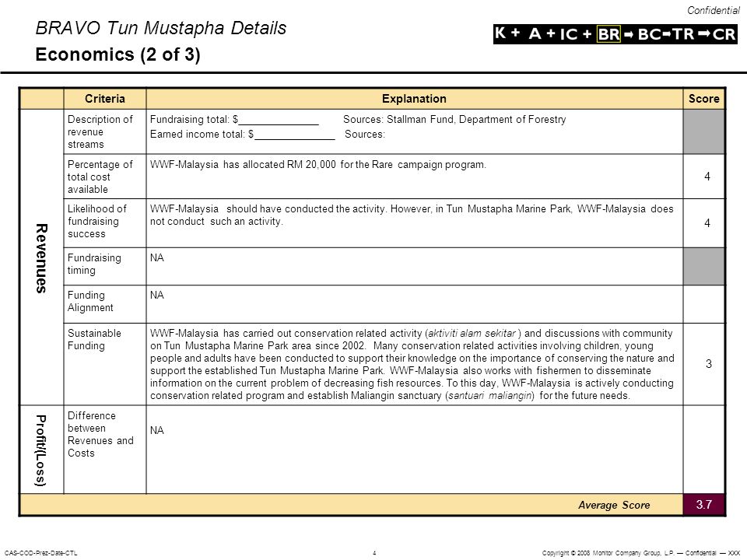Click 'WWF-Malaysia has allocated RM 20,000' explanation
The width and height of the screenshot is (747, 560).
click(317, 165)
